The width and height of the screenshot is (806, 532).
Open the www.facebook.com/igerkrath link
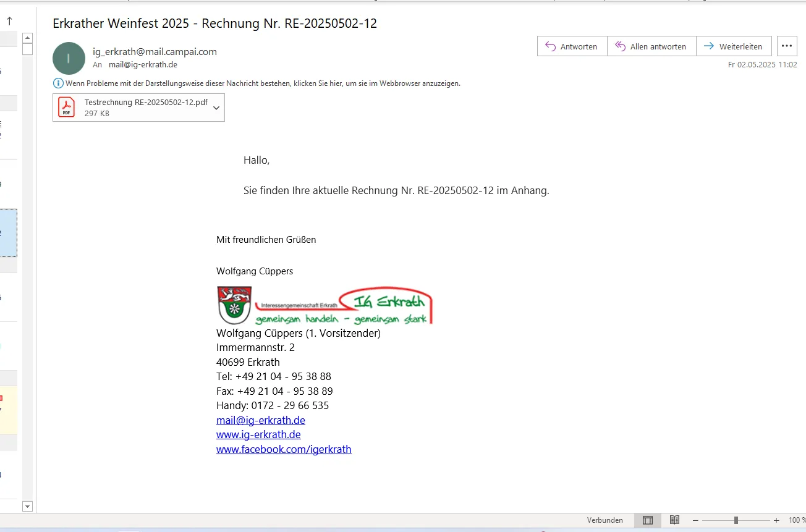[284, 449]
